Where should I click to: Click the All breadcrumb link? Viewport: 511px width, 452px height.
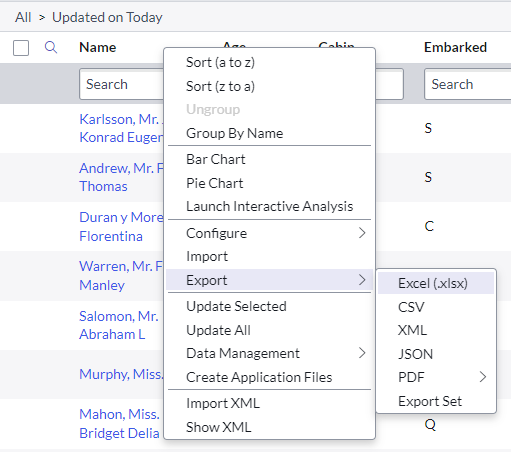[x=23, y=17]
